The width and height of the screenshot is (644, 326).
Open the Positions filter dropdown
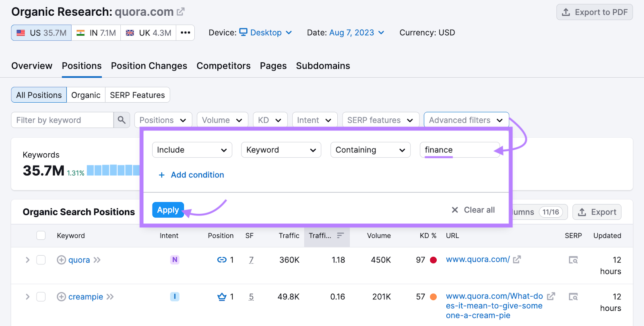163,120
